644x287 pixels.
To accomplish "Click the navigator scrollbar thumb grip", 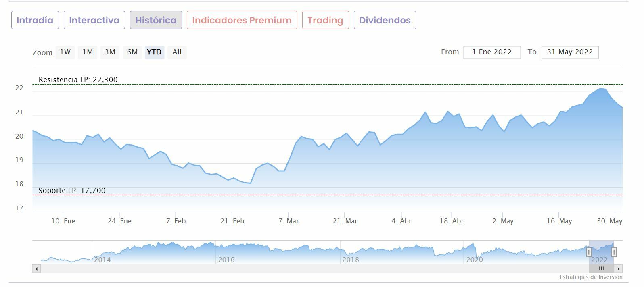I will [601, 269].
